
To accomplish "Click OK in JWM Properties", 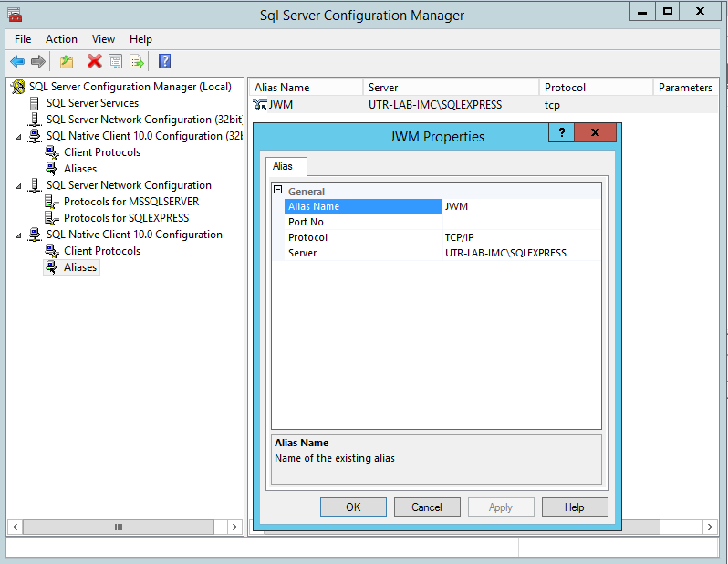I will pyautogui.click(x=353, y=507).
